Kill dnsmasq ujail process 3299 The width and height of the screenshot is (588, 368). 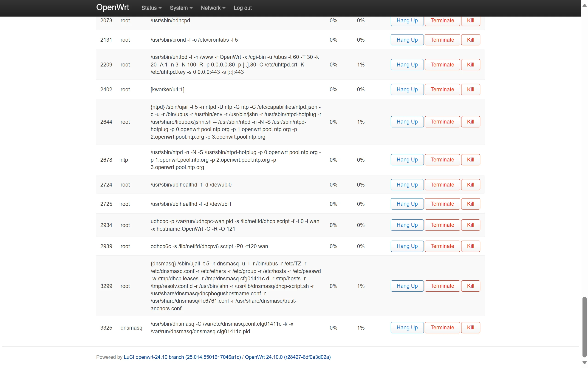470,286
